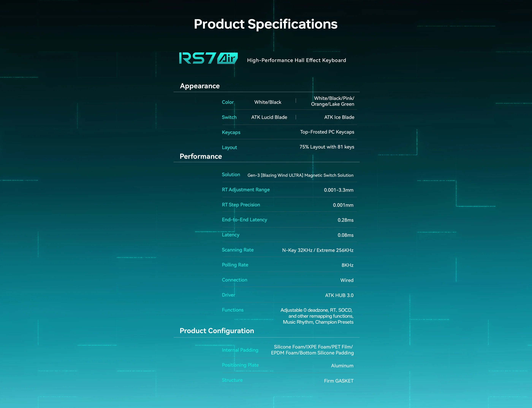
Task: Click the Internal Padding label
Action: pyautogui.click(x=240, y=350)
